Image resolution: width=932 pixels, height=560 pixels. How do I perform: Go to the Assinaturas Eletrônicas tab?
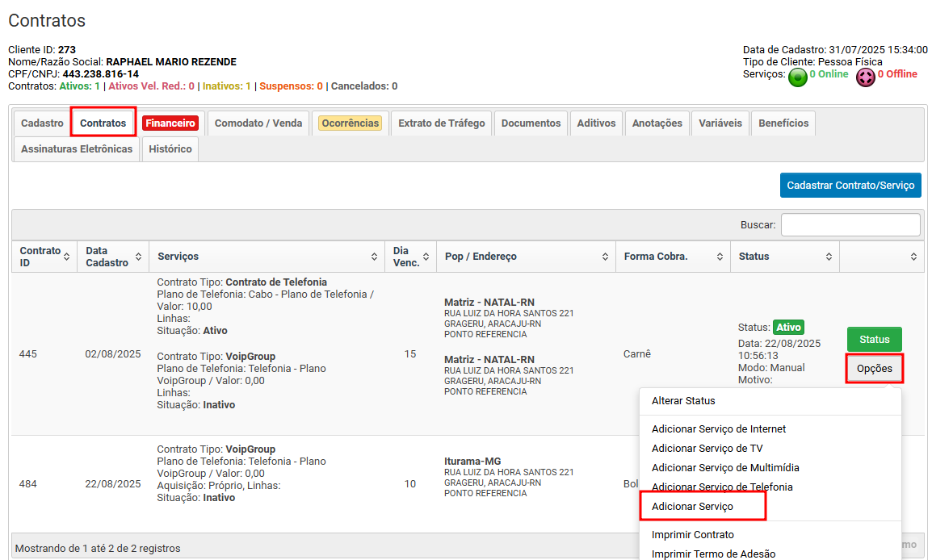point(77,149)
